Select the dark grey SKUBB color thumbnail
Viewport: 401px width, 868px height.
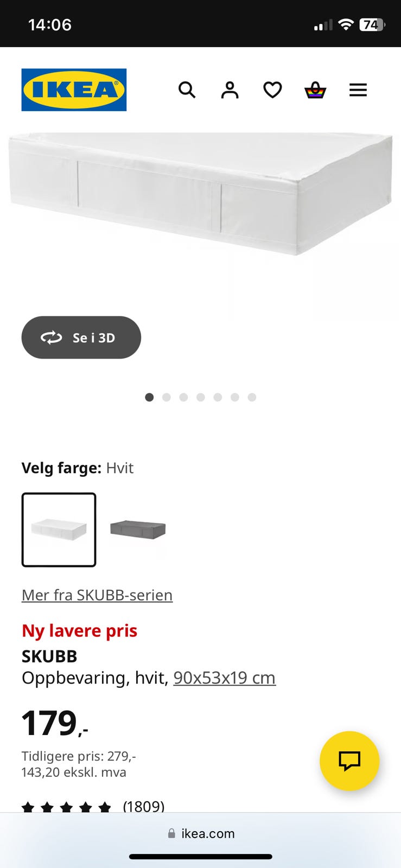[138, 529]
